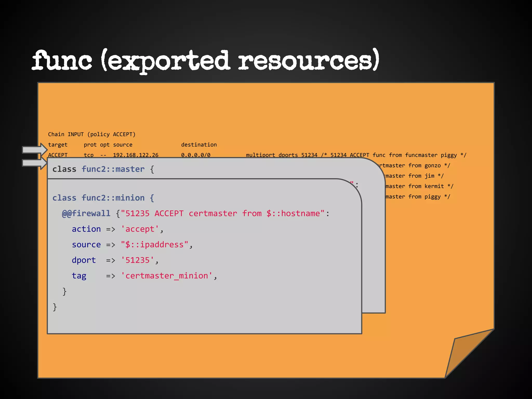Click the "action => 'accept'," line
Screen dimensions: 532x399
tap(118, 229)
